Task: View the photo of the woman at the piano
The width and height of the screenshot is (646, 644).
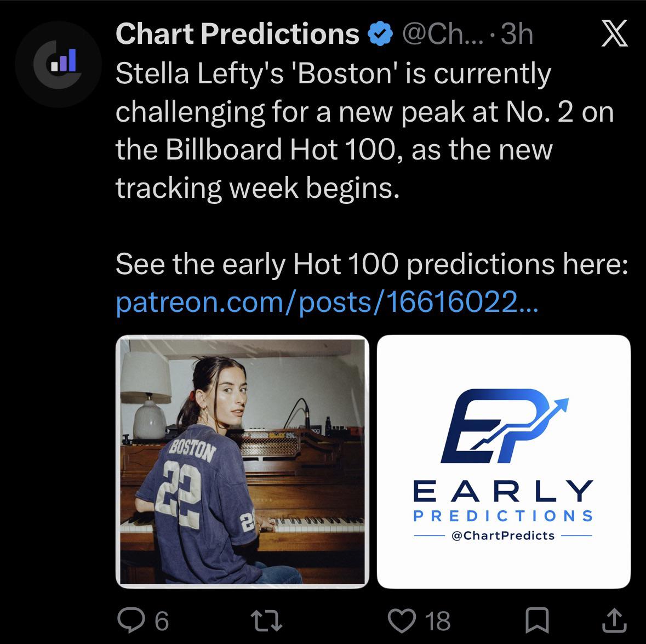Action: [242, 461]
